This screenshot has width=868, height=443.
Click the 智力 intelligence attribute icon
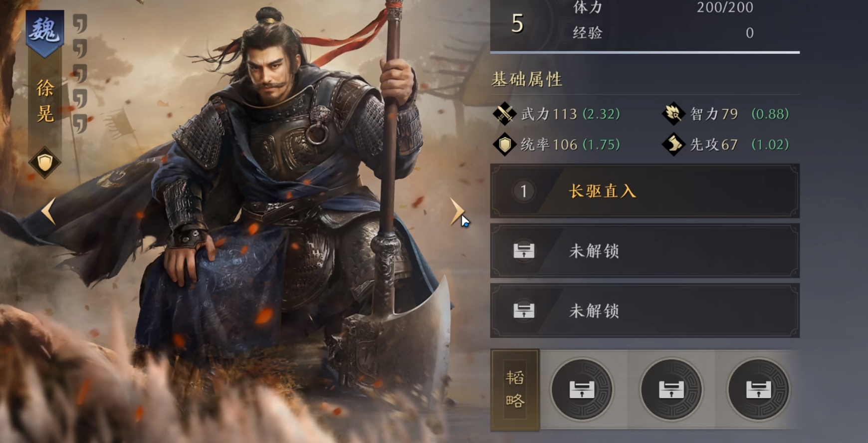pyautogui.click(x=673, y=114)
